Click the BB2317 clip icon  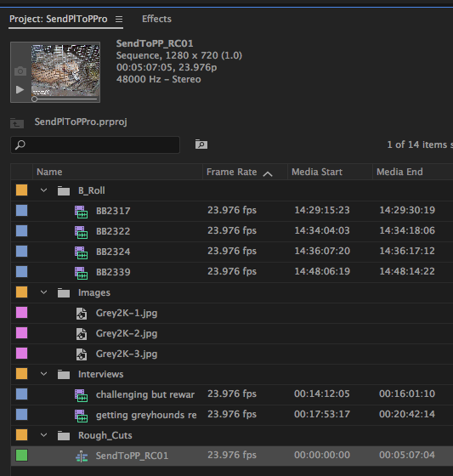pyautogui.click(x=81, y=212)
